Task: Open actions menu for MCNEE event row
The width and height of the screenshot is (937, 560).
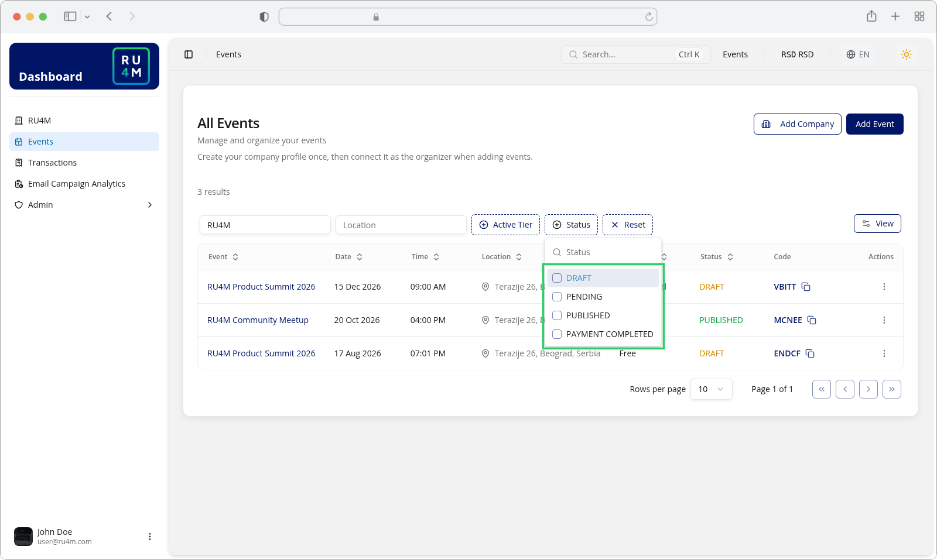Action: (884, 320)
